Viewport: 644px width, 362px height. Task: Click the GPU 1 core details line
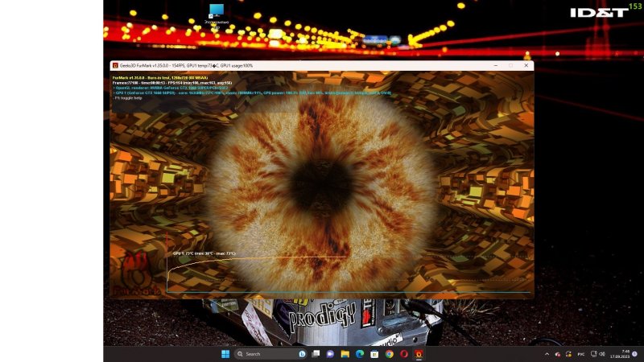tap(252, 93)
